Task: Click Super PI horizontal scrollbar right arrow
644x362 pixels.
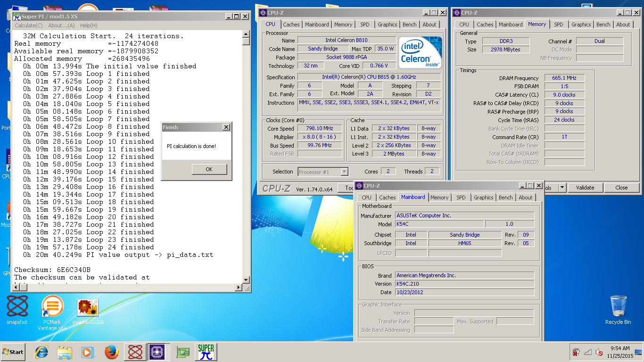Action: click(238, 288)
